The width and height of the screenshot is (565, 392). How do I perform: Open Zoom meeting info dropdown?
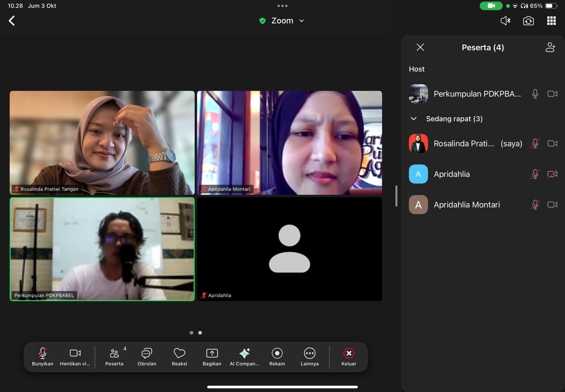pyautogui.click(x=282, y=21)
